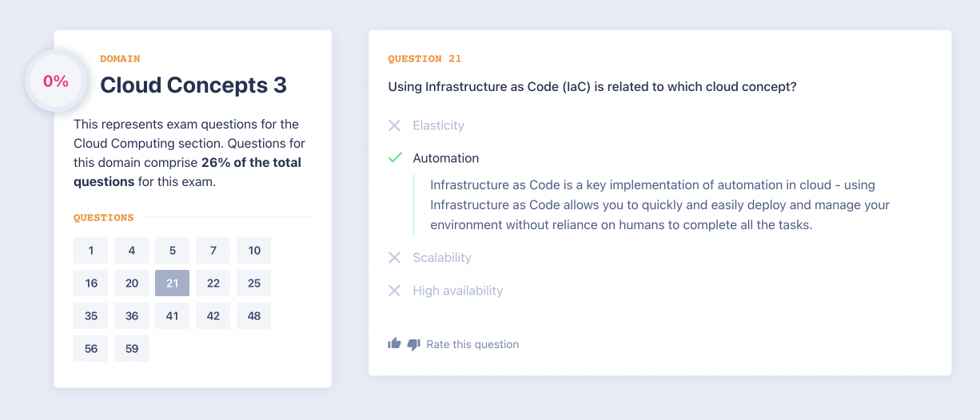Image resolution: width=980 pixels, height=420 pixels.
Task: Select the High availability answer option
Action: tap(457, 291)
